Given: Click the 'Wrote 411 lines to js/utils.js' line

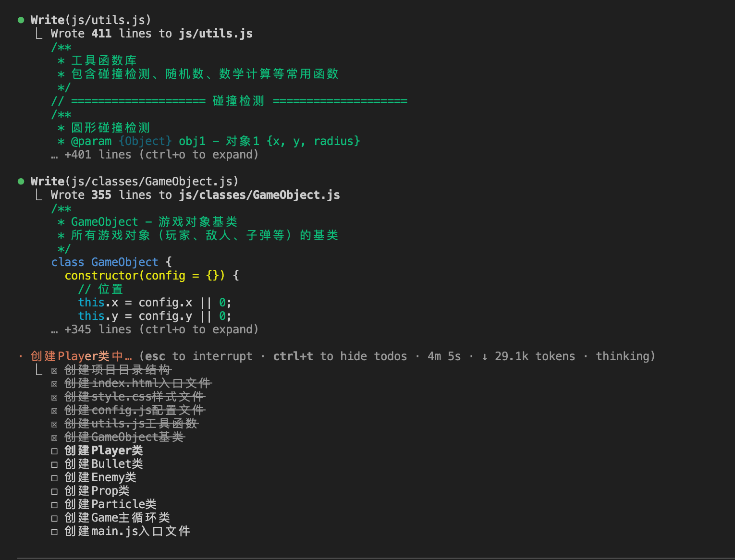Looking at the screenshot, I should [x=151, y=34].
